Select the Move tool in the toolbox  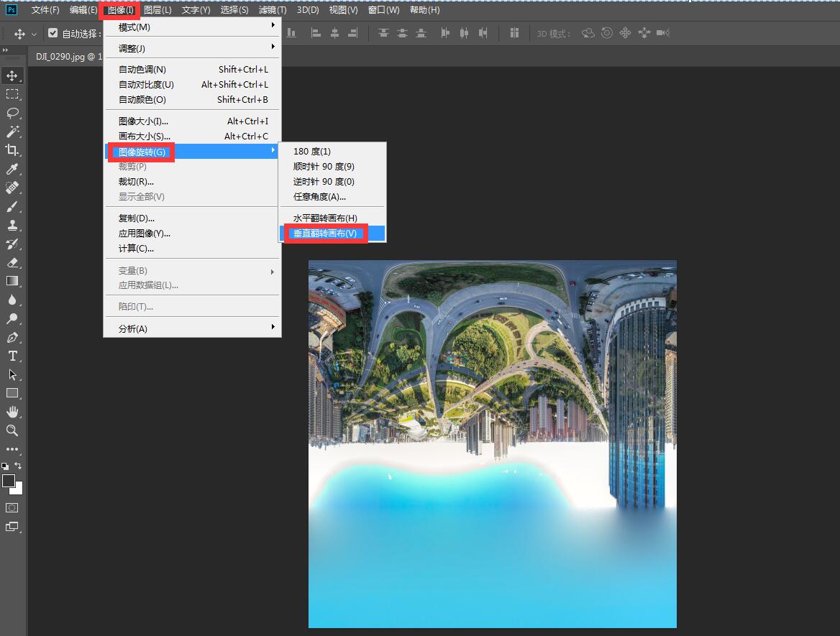pyautogui.click(x=12, y=75)
